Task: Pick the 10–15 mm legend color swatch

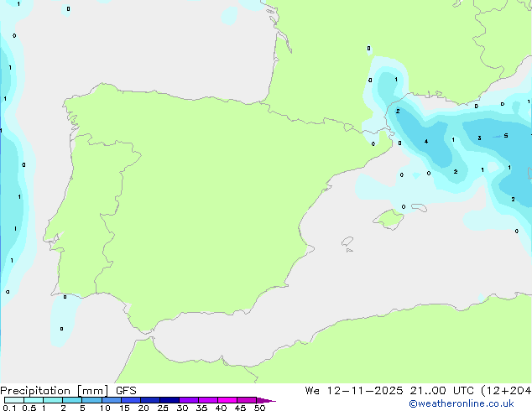Action: point(112,400)
